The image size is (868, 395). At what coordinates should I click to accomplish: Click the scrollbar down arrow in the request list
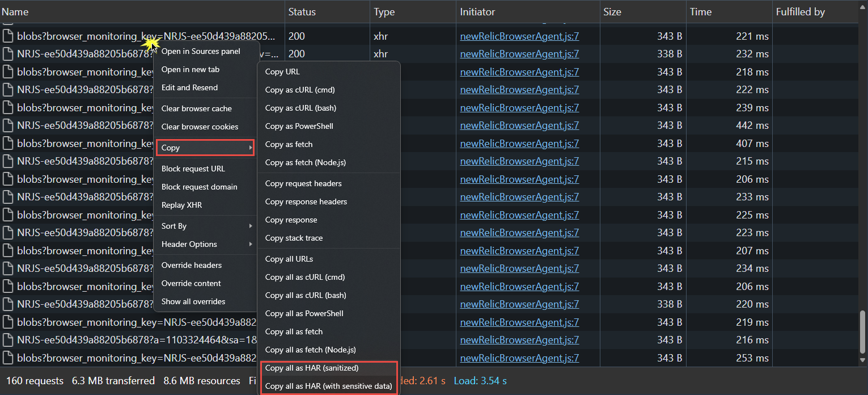(x=863, y=360)
